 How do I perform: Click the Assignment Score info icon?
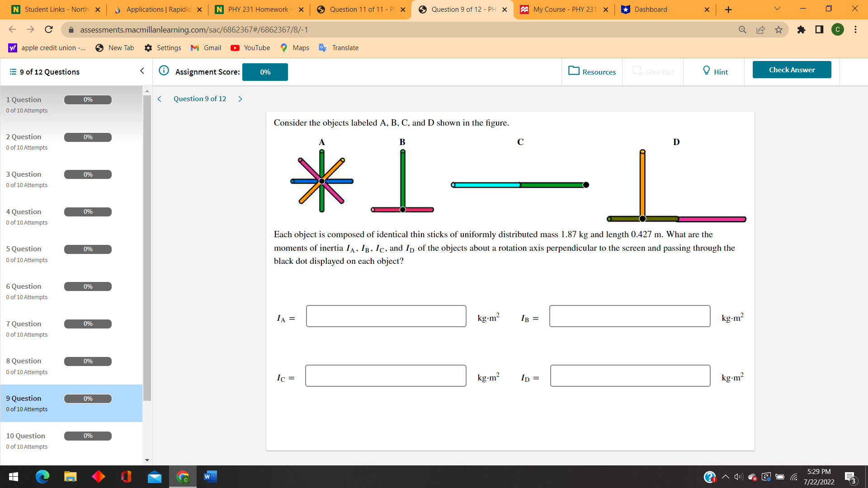(163, 70)
